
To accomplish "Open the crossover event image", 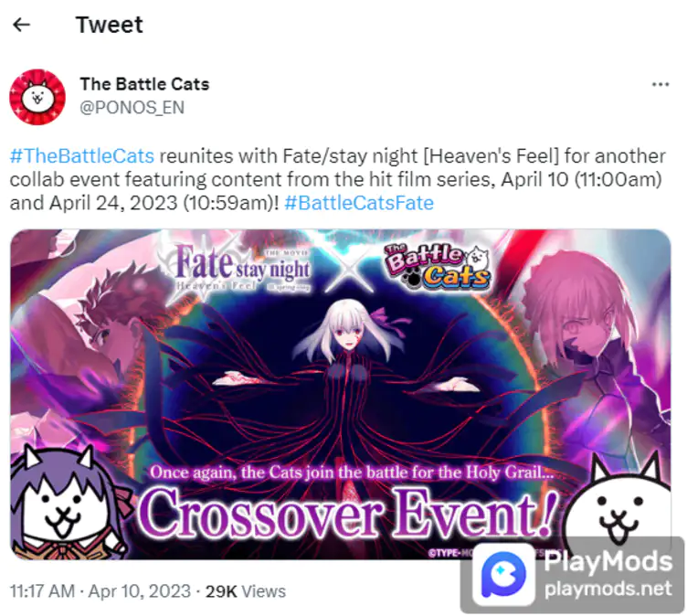I will coord(341,394).
